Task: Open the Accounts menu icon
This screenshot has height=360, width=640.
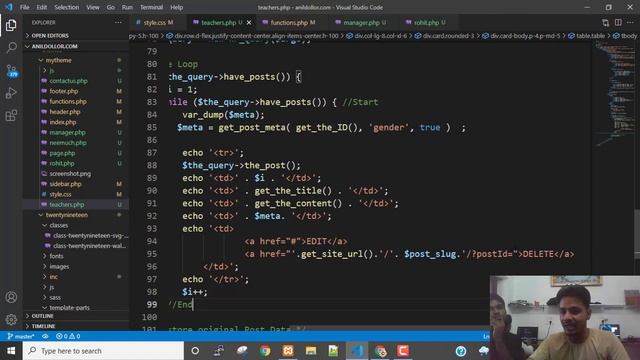Action: (x=11, y=297)
